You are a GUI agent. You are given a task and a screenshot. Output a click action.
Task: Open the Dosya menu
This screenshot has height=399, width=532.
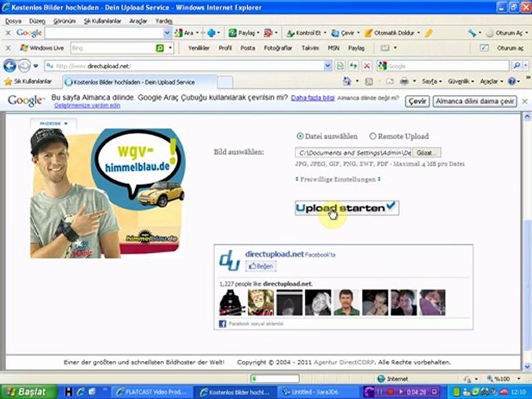pyautogui.click(x=13, y=21)
